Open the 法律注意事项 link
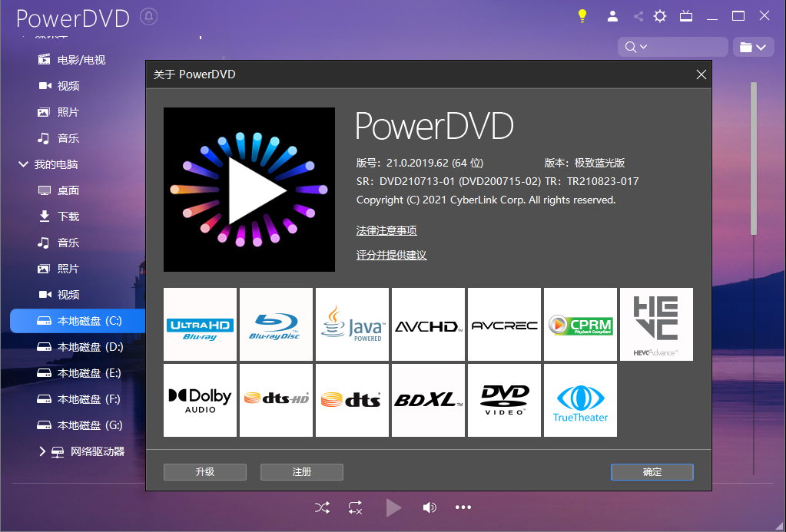Viewport: 786px width, 532px height. [386, 230]
